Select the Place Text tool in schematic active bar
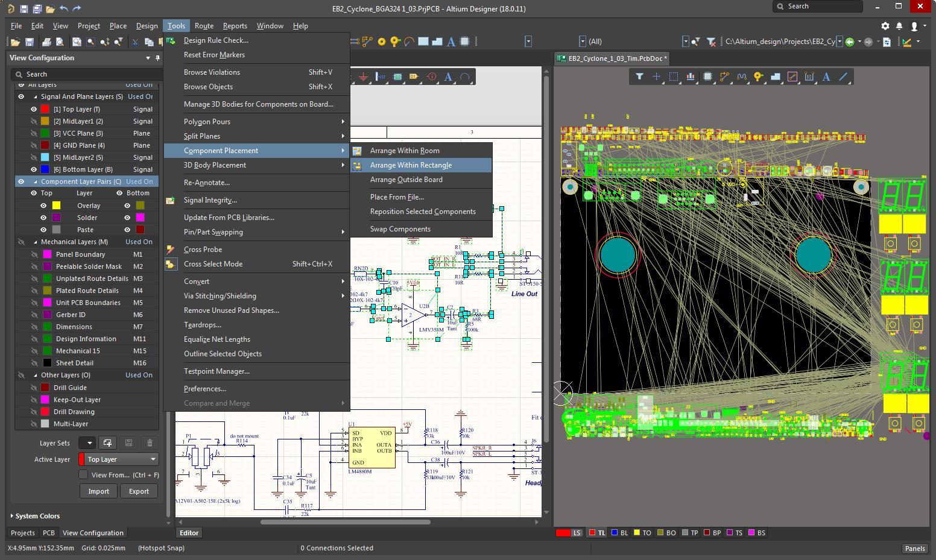936x560 pixels. tap(448, 77)
